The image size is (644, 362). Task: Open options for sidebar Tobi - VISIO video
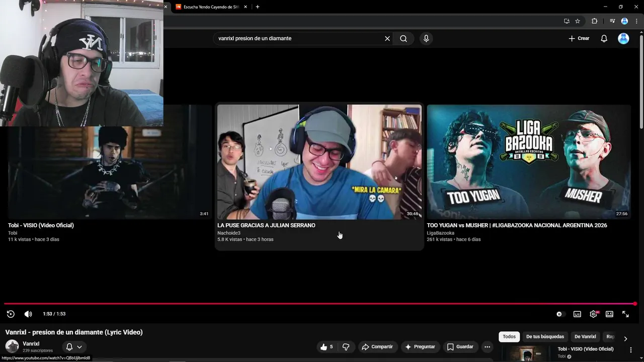pyautogui.click(x=631, y=350)
